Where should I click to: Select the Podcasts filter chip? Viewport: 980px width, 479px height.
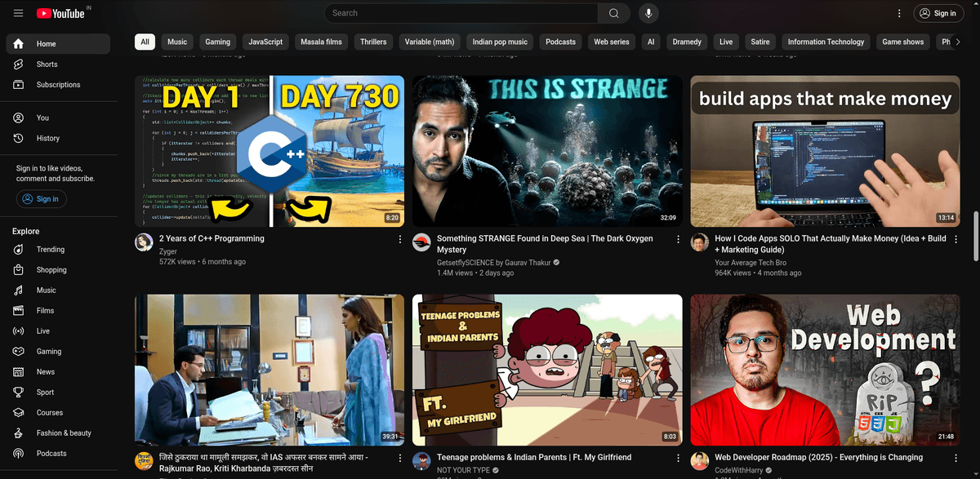(560, 42)
